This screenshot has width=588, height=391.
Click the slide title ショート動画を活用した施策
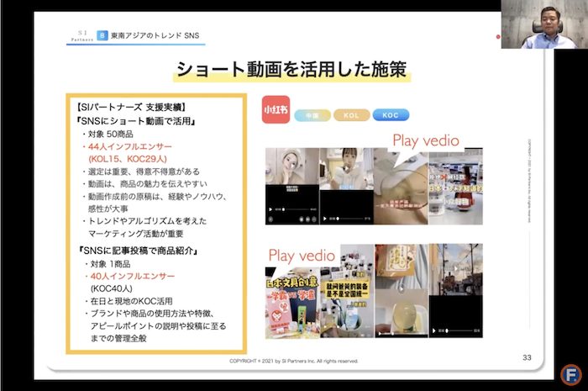(291, 70)
